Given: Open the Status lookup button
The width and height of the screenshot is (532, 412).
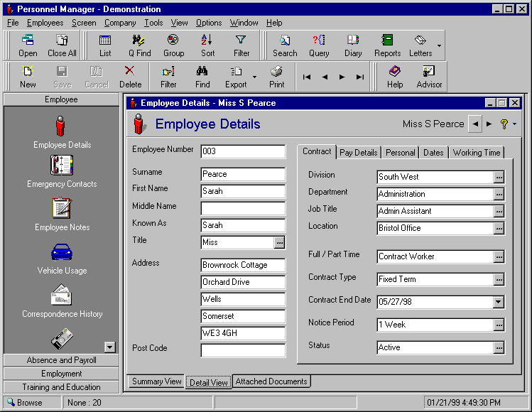Looking at the screenshot, I should coord(499,347).
